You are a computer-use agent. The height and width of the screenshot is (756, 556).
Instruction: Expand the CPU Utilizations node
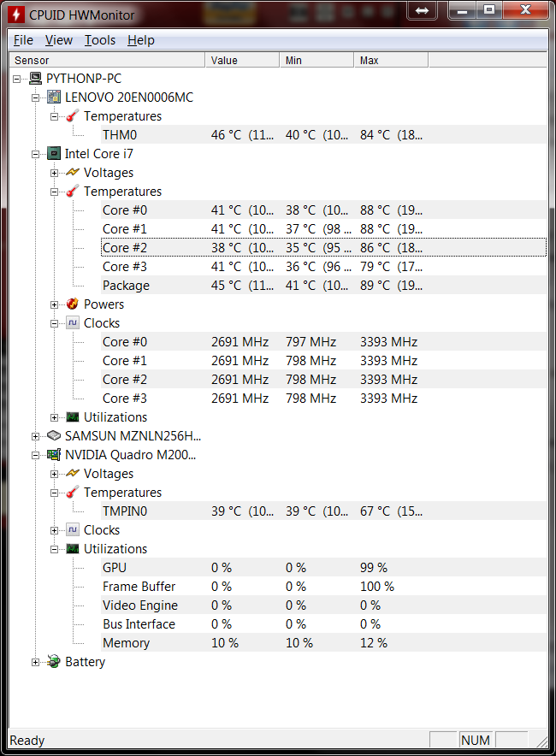coord(55,417)
